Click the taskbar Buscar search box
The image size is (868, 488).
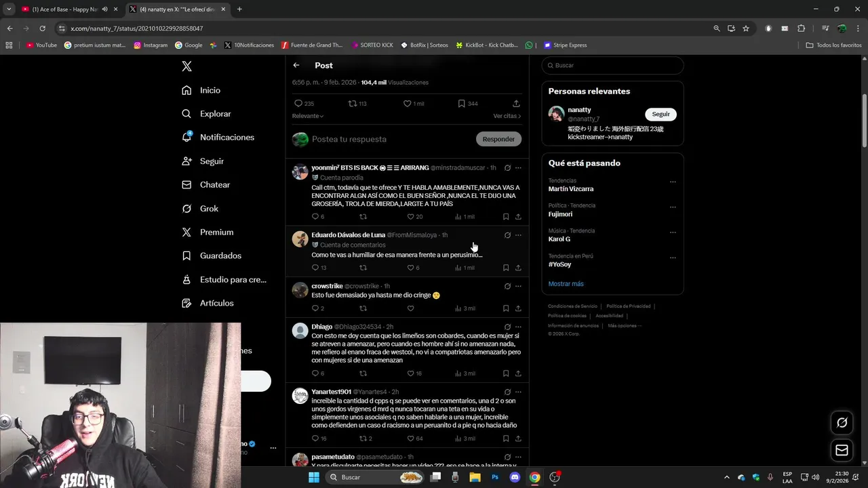[376, 477]
